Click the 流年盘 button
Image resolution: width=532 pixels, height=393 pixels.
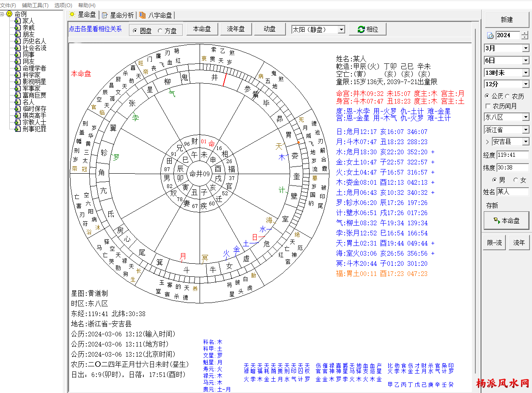tap(236, 29)
